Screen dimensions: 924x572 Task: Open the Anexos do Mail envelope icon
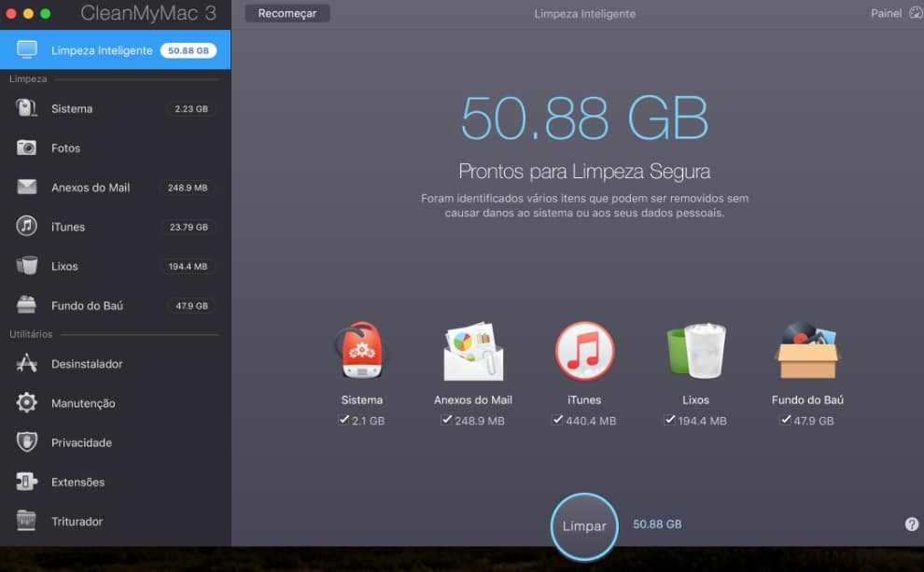[26, 187]
